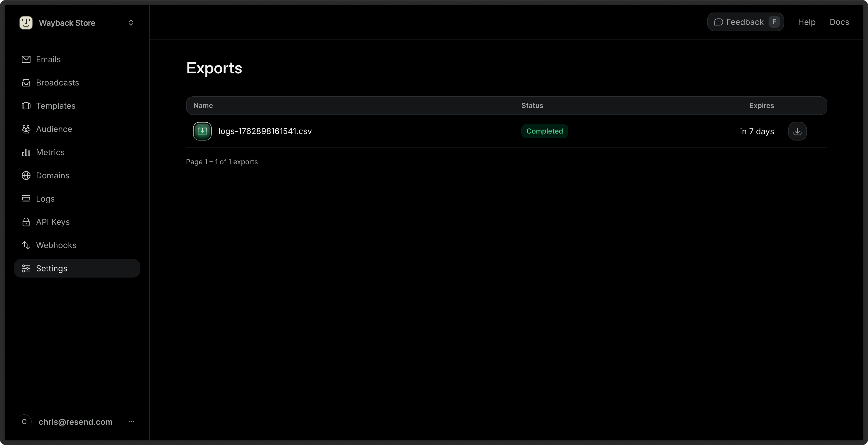Image resolution: width=868 pixels, height=445 pixels.
Task: Click the API Keys padlock icon
Action: tap(26, 222)
